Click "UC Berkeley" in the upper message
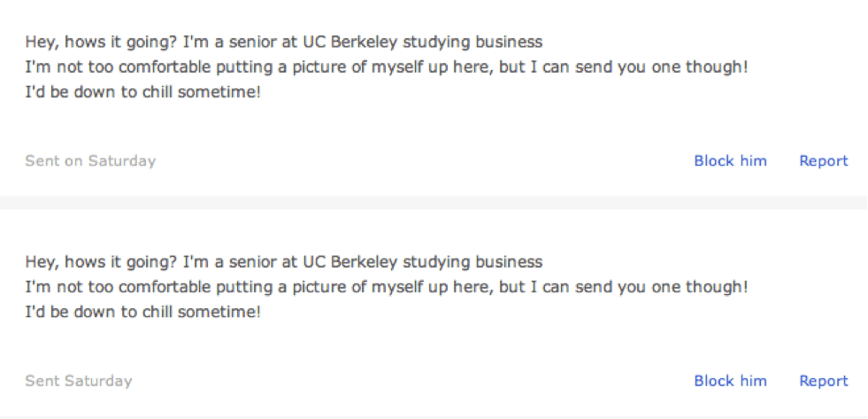This screenshot has width=868, height=419. 350,42
